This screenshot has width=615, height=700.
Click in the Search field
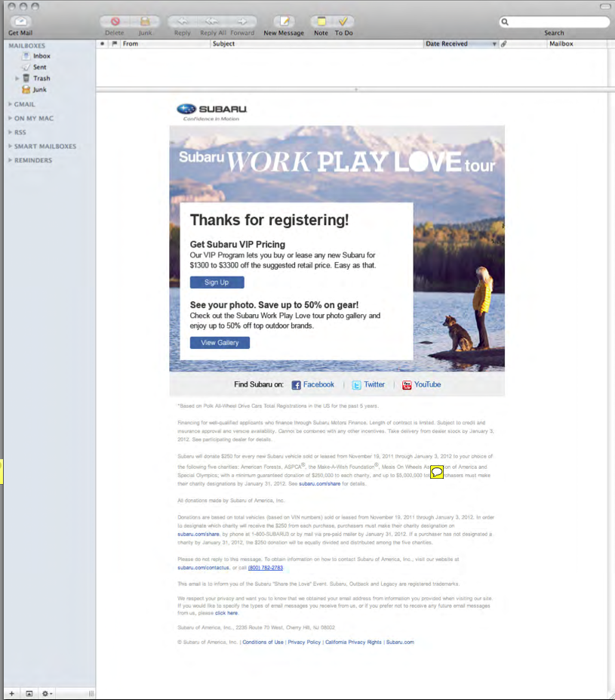point(555,22)
